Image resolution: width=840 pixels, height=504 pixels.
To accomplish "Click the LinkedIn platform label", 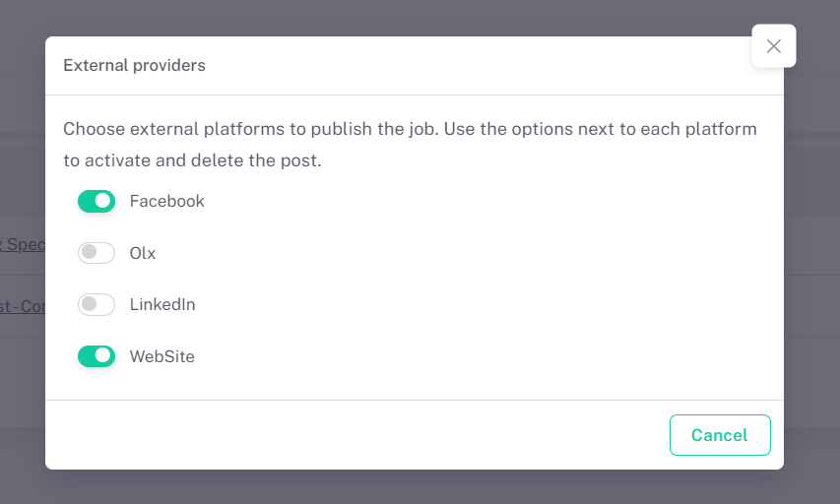I will pyautogui.click(x=162, y=305).
